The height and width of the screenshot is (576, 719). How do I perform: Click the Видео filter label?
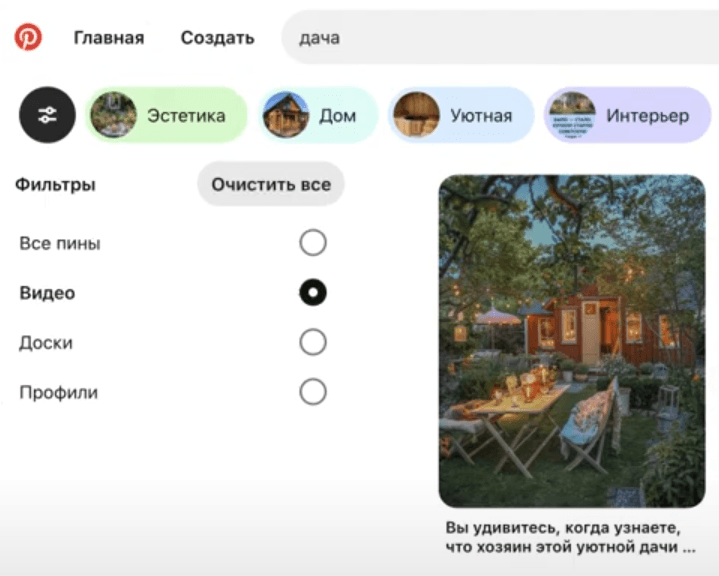47,293
